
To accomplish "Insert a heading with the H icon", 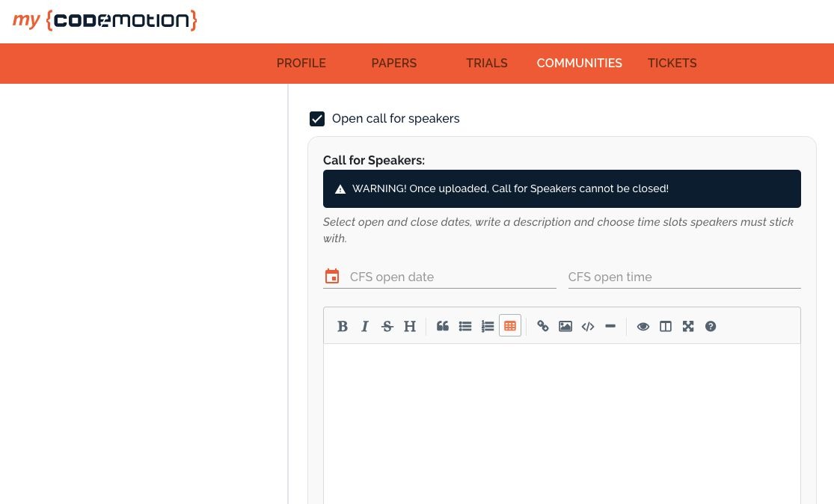I will click(x=410, y=326).
